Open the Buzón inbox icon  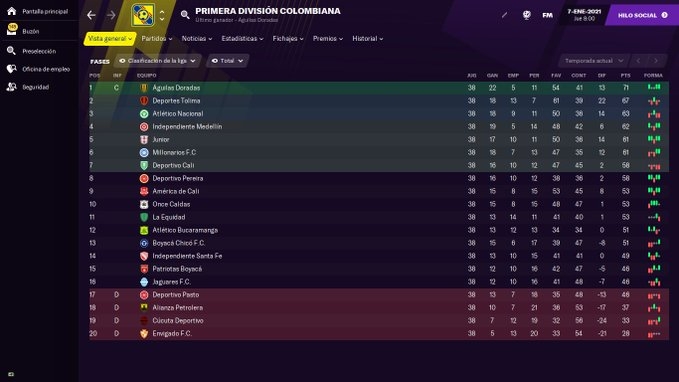(x=12, y=30)
